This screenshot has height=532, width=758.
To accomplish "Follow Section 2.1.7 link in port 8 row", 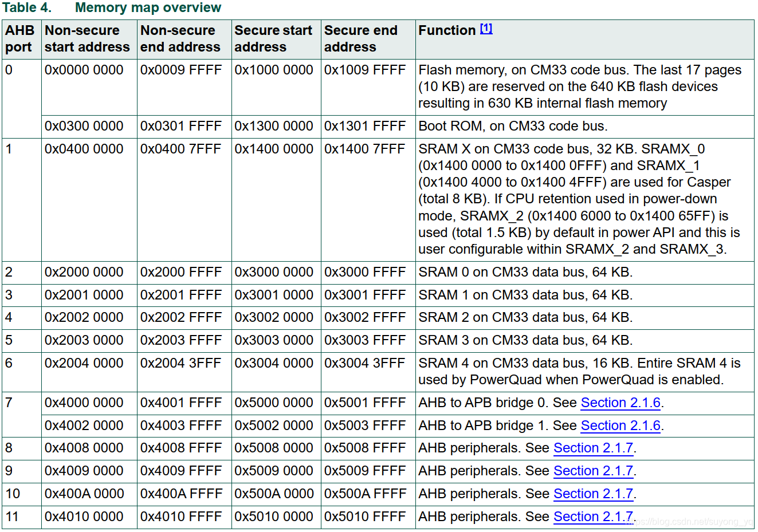I will click(593, 448).
